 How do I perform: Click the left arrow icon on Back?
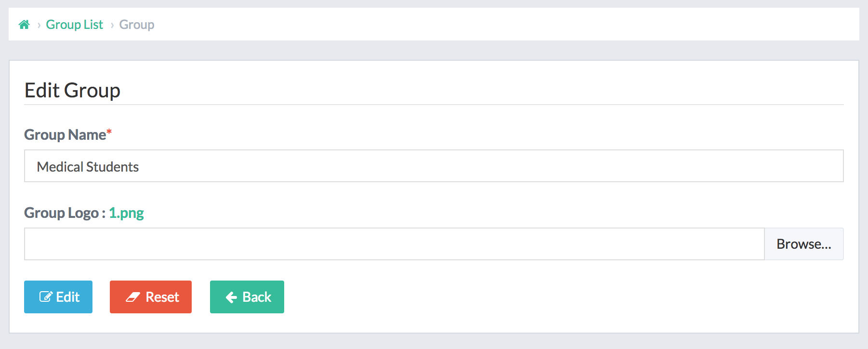[x=231, y=297]
